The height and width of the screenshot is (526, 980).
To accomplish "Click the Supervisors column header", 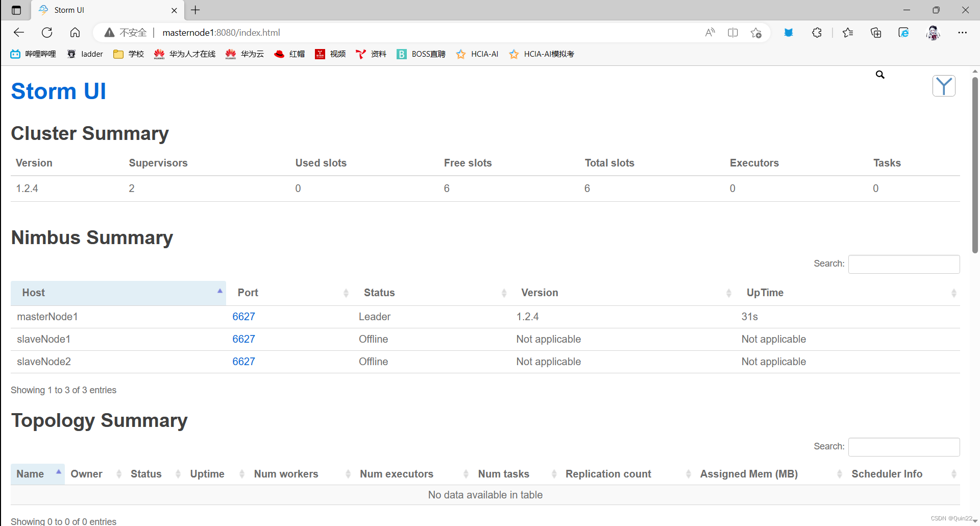I will point(158,163).
